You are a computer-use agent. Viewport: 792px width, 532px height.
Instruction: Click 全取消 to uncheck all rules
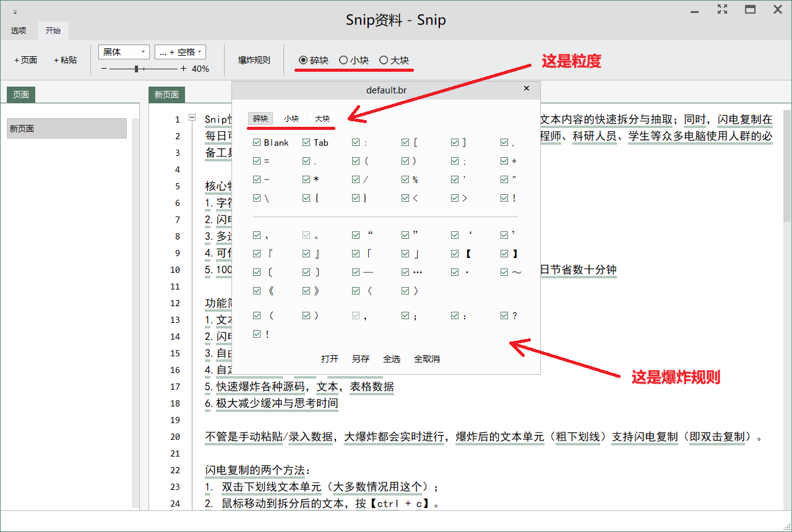[x=427, y=359]
